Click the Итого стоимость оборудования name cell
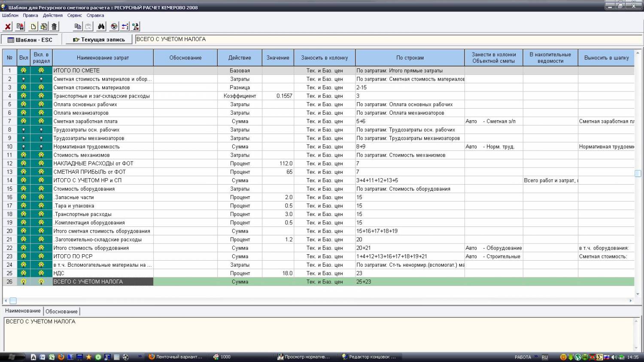 tap(103, 248)
